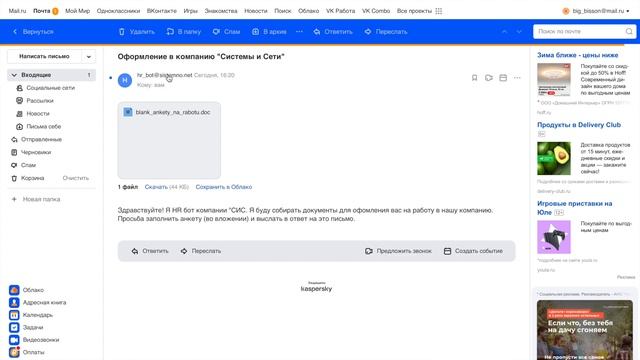The height and width of the screenshot is (360, 640).
Task: Click Создать событие button
Action: pyautogui.click(x=473, y=251)
